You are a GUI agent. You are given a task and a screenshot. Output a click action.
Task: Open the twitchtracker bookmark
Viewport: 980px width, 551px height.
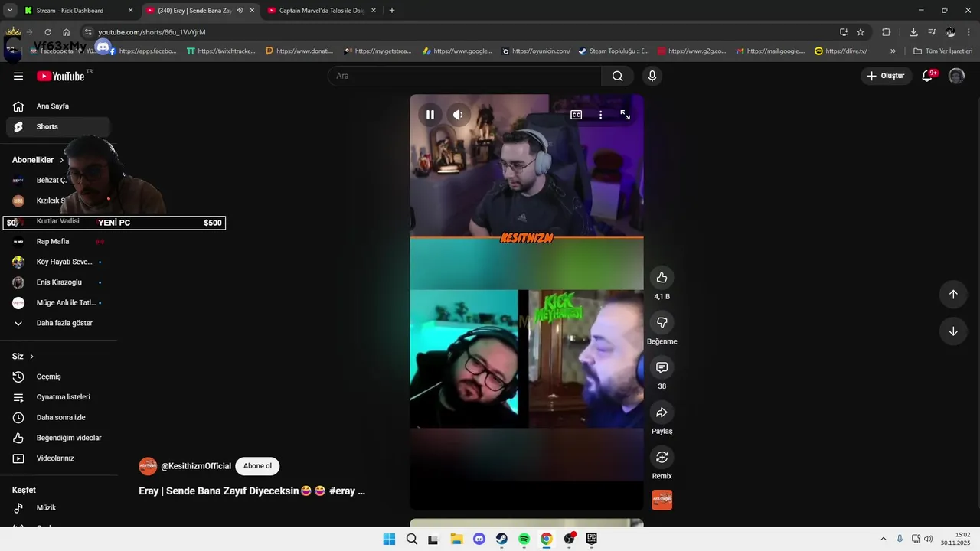tap(222, 51)
